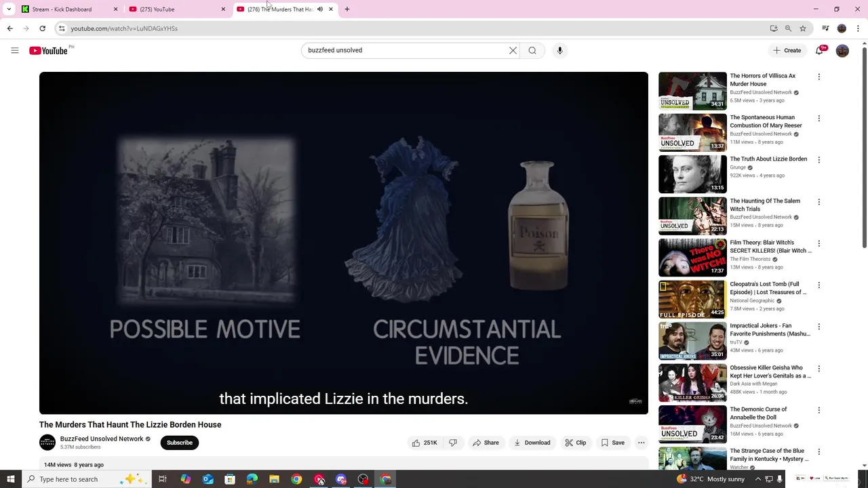Start voice search with the microphone

pyautogui.click(x=559, y=50)
